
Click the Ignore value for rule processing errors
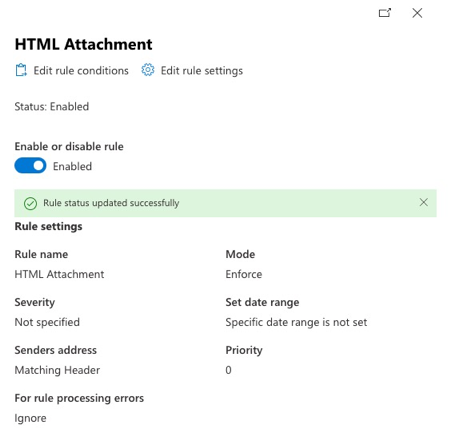[x=30, y=418]
